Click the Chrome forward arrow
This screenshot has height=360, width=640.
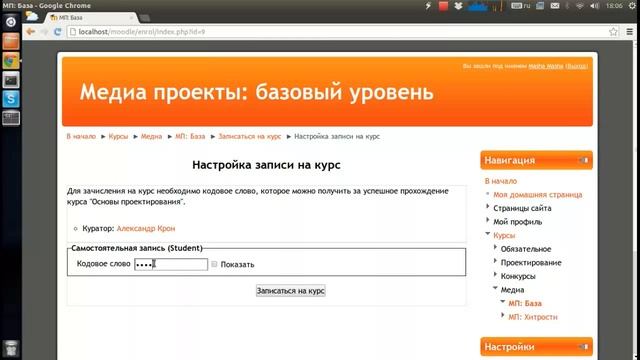click(44, 31)
